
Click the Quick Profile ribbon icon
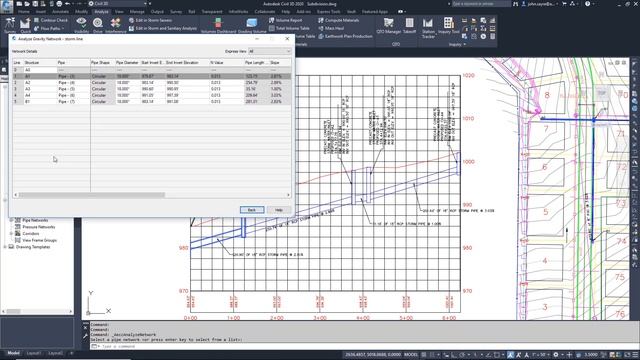tap(25, 25)
